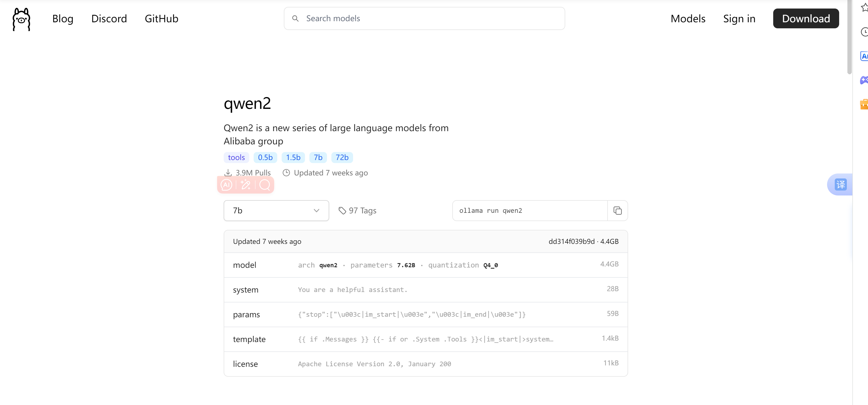
Task: Click the magic wand pencil icon
Action: [x=245, y=185]
